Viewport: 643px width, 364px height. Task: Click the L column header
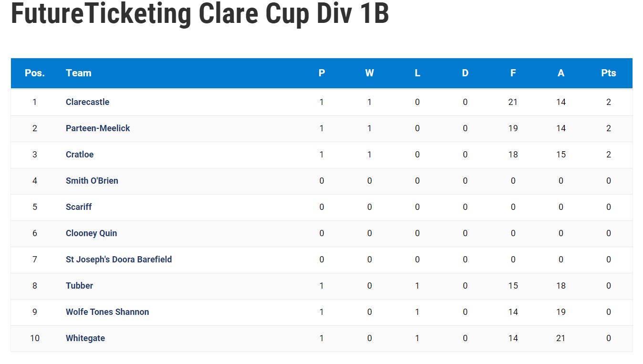coord(417,73)
